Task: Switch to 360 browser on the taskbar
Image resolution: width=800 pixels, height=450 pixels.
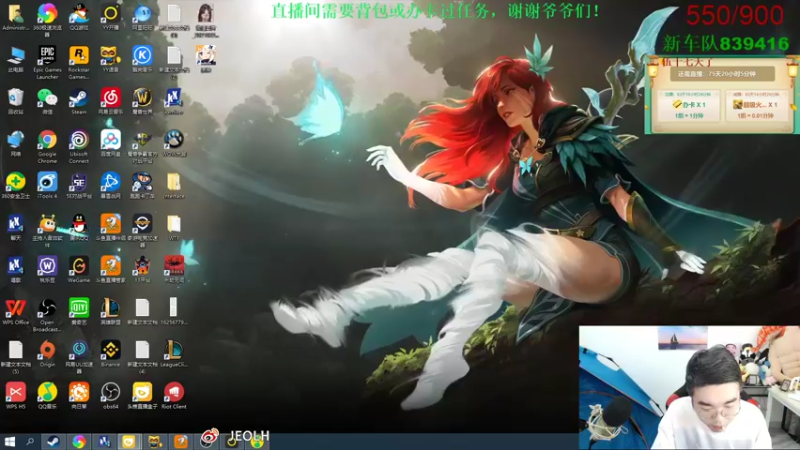Action: [79, 441]
